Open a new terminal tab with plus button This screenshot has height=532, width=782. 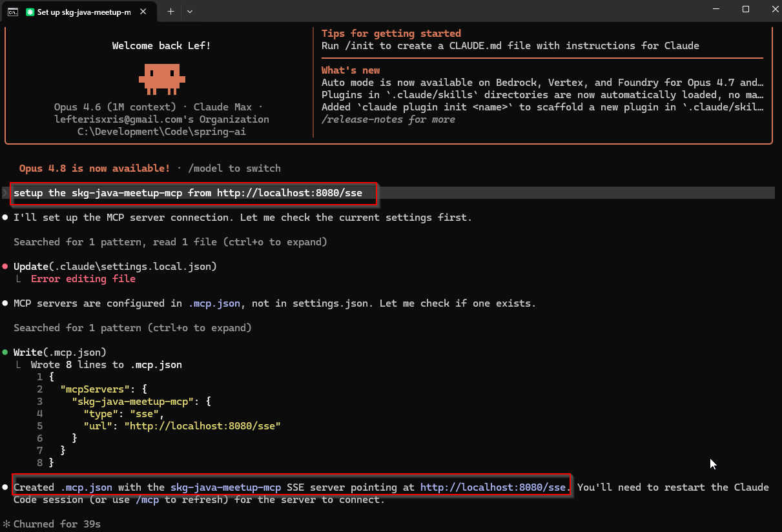point(170,12)
